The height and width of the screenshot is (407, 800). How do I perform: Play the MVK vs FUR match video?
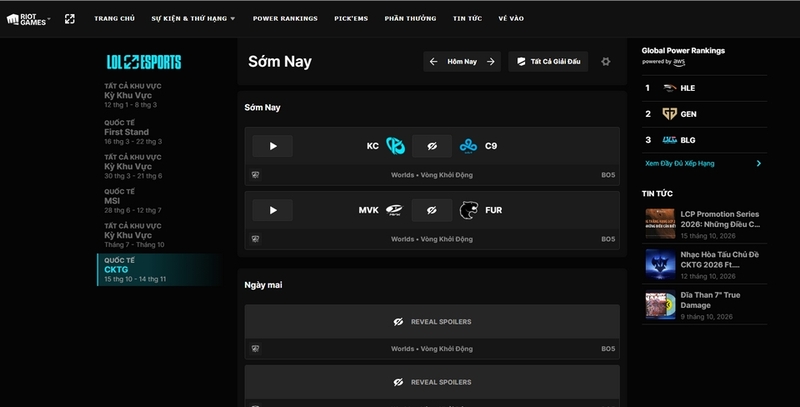tap(272, 210)
